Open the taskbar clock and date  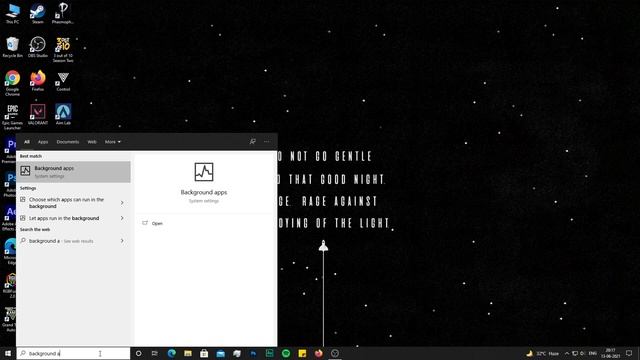(x=611, y=353)
